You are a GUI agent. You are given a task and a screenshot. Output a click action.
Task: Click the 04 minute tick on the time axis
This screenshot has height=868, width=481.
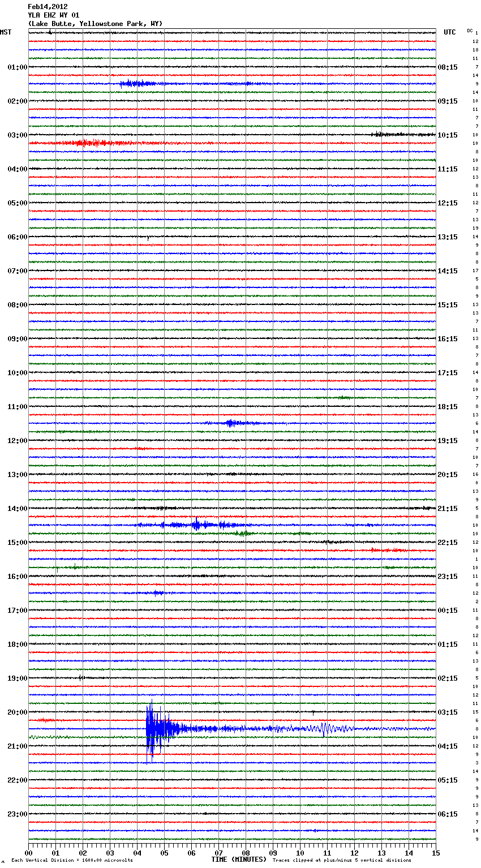pyautogui.click(x=137, y=853)
